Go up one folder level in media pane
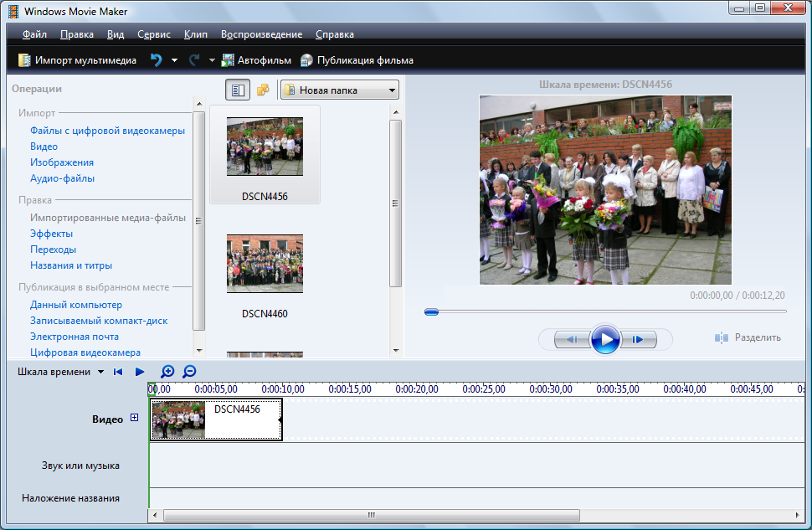 [263, 90]
